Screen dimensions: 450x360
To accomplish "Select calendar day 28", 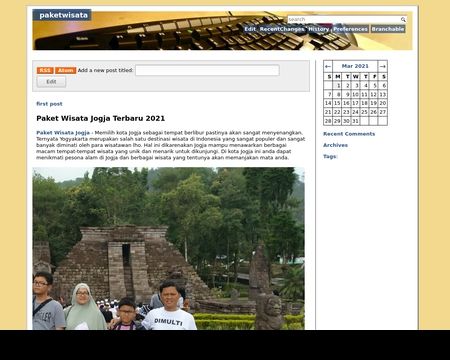I will click(x=328, y=121).
